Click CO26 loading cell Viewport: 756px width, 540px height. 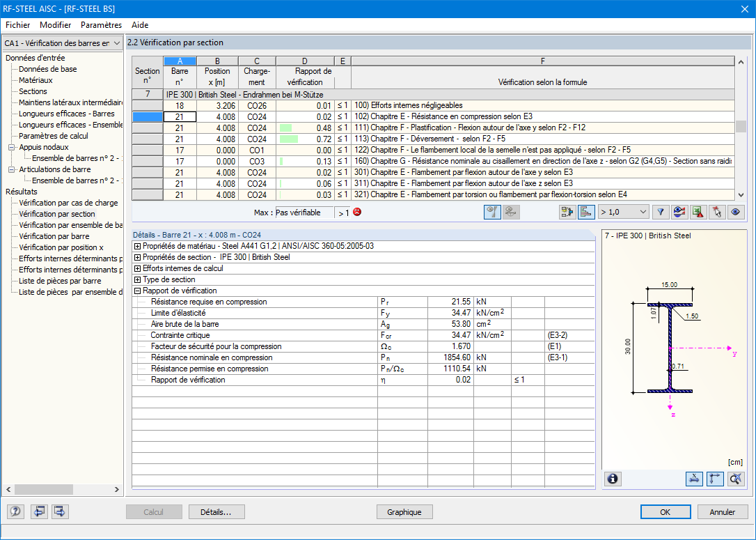coord(257,106)
